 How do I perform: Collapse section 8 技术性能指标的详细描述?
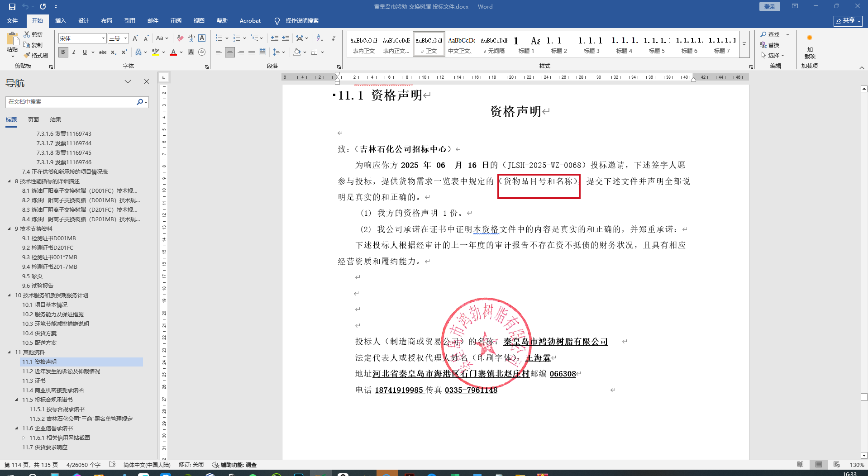click(x=9, y=181)
